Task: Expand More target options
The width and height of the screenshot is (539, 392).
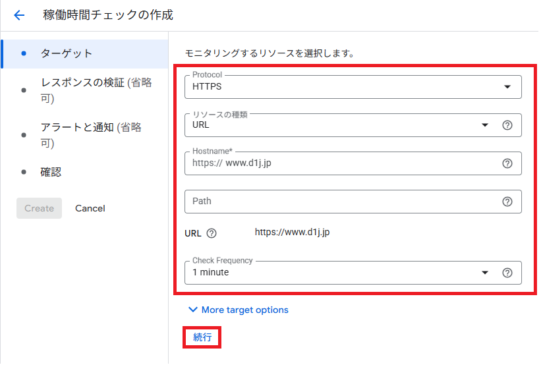Action: pos(238,310)
